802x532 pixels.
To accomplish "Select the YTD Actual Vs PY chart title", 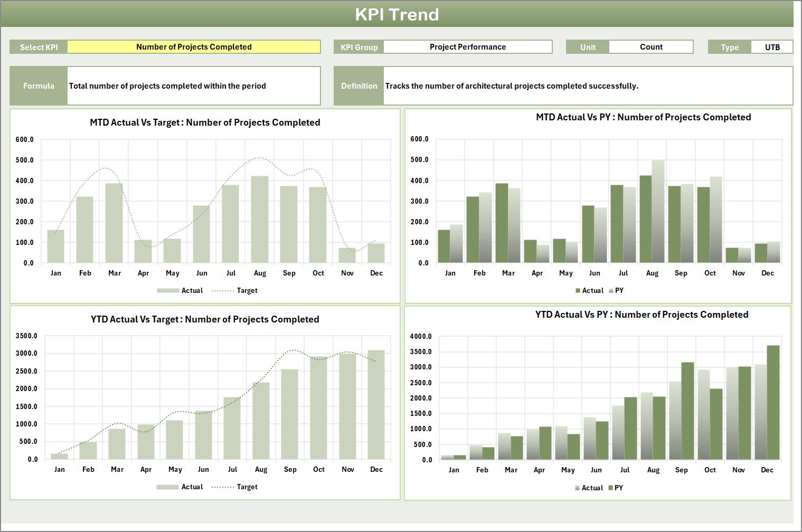I will click(641, 315).
